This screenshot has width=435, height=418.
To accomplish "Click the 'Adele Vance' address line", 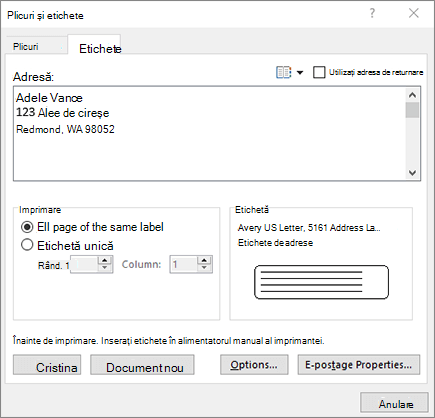I will tap(49, 98).
